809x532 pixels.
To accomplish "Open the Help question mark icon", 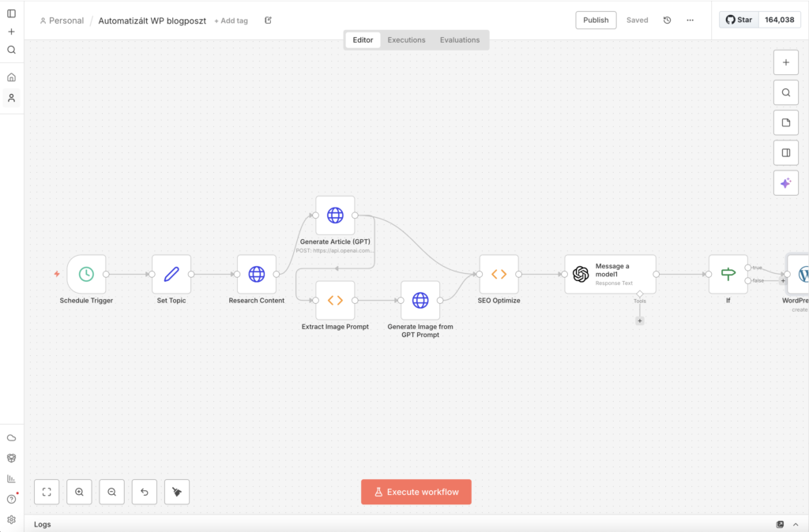I will (11, 498).
